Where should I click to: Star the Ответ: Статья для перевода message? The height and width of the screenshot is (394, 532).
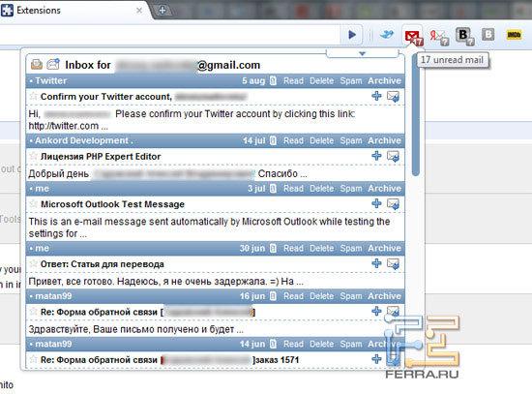(33, 264)
